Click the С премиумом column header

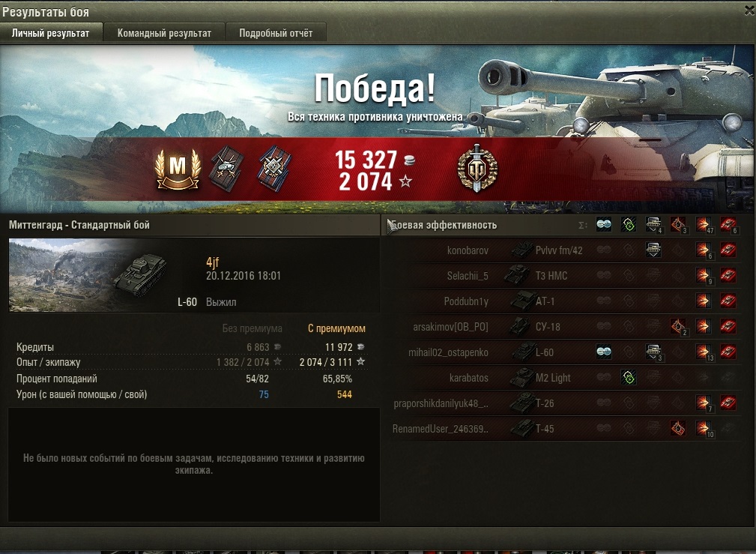pos(336,328)
